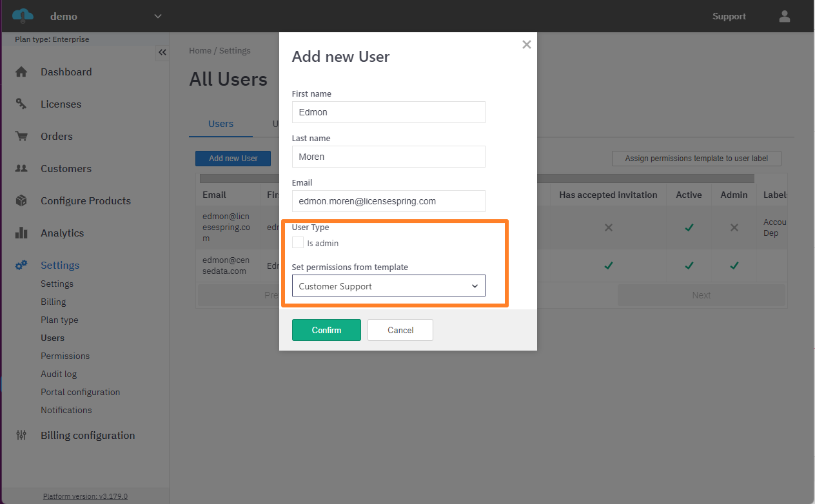Enable the Is admin checkbox
815x504 pixels.
(x=298, y=243)
